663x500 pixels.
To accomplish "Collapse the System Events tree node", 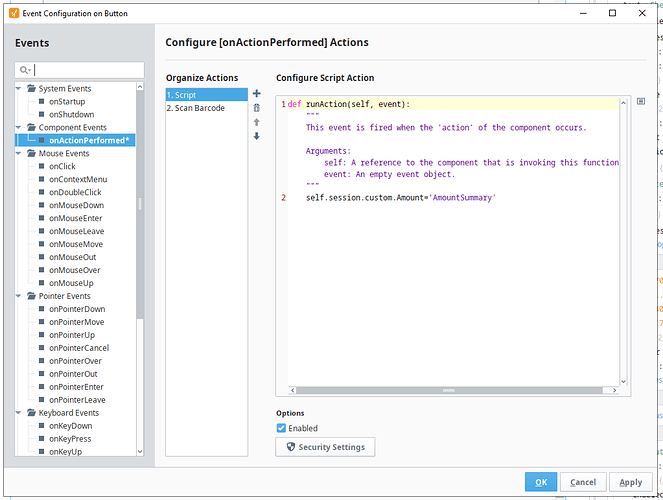I will click(x=19, y=88).
